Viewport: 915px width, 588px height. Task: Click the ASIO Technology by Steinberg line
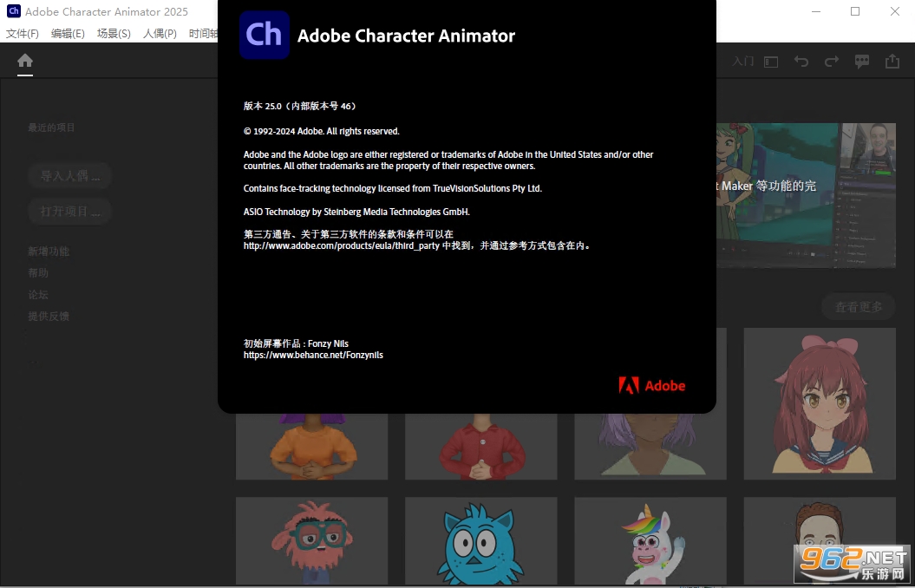pos(356,212)
